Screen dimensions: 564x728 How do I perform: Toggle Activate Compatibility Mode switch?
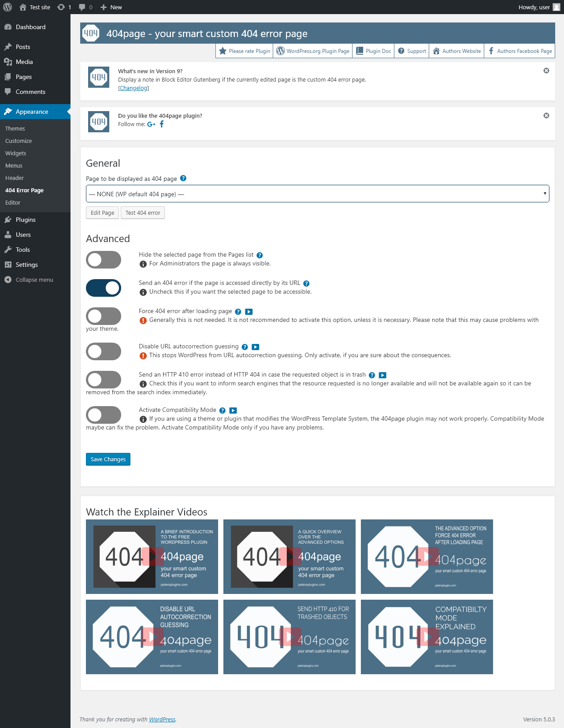tap(104, 415)
